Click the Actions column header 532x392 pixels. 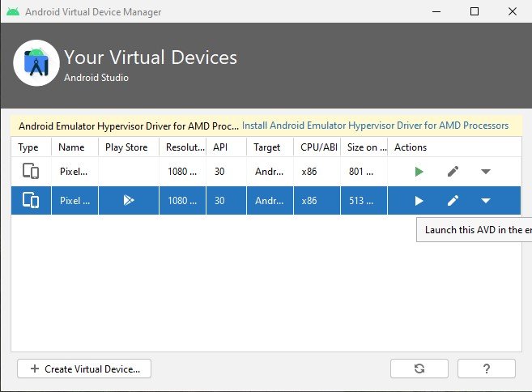coord(454,147)
